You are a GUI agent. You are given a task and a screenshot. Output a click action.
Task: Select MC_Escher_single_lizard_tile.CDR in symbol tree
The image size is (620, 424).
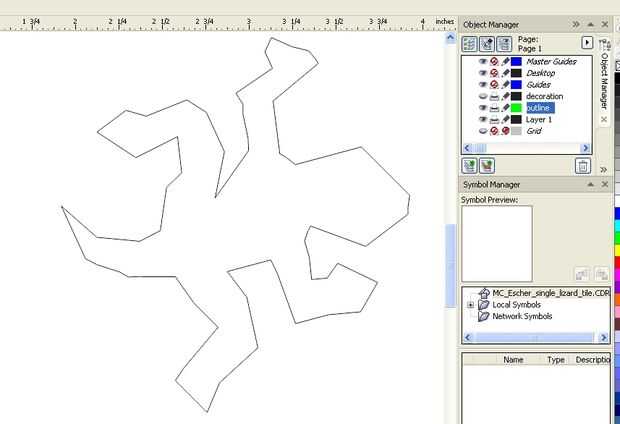tap(551, 293)
